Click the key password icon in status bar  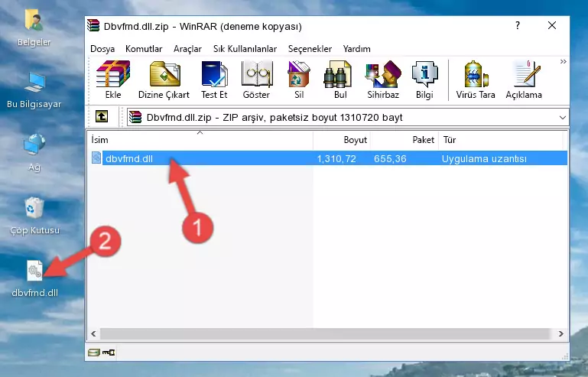[x=109, y=353]
